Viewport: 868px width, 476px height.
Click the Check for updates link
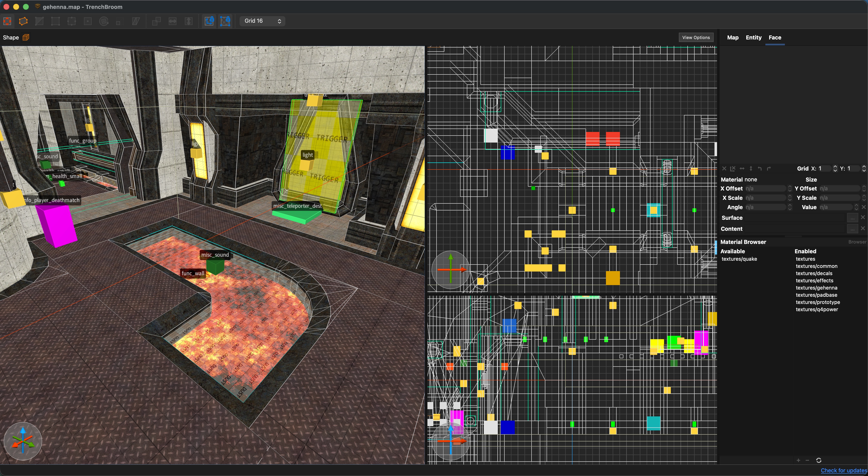pos(843,470)
